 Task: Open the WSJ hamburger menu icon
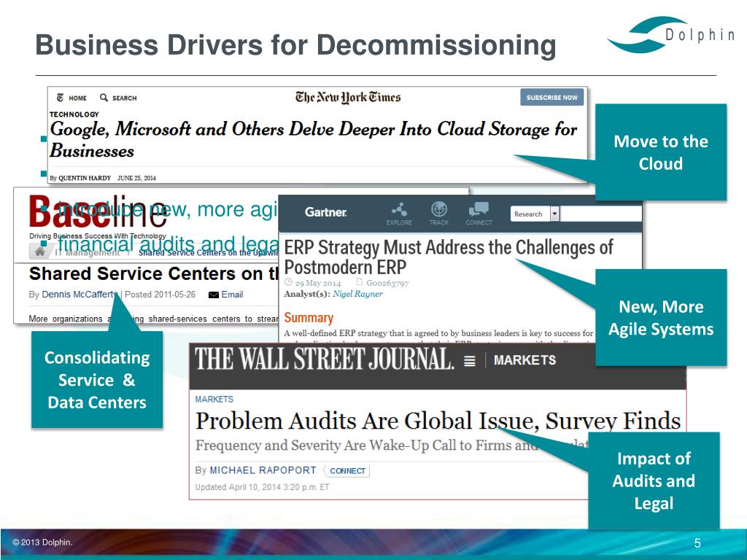(x=470, y=361)
